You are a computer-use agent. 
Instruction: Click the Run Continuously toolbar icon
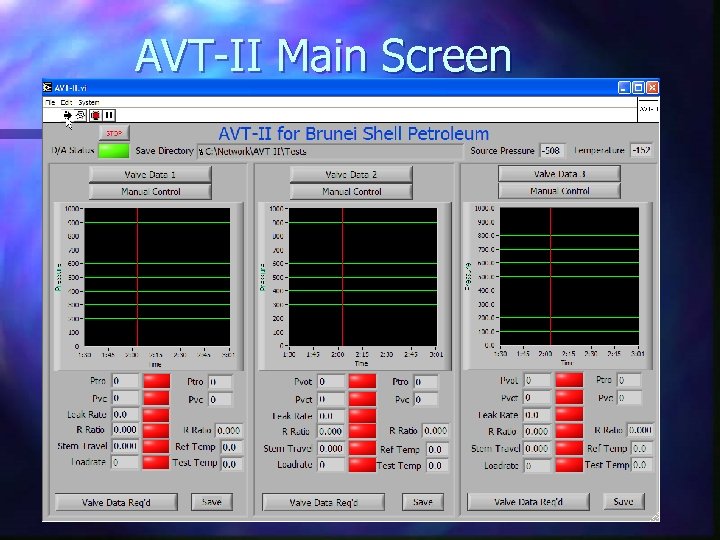tap(80, 115)
